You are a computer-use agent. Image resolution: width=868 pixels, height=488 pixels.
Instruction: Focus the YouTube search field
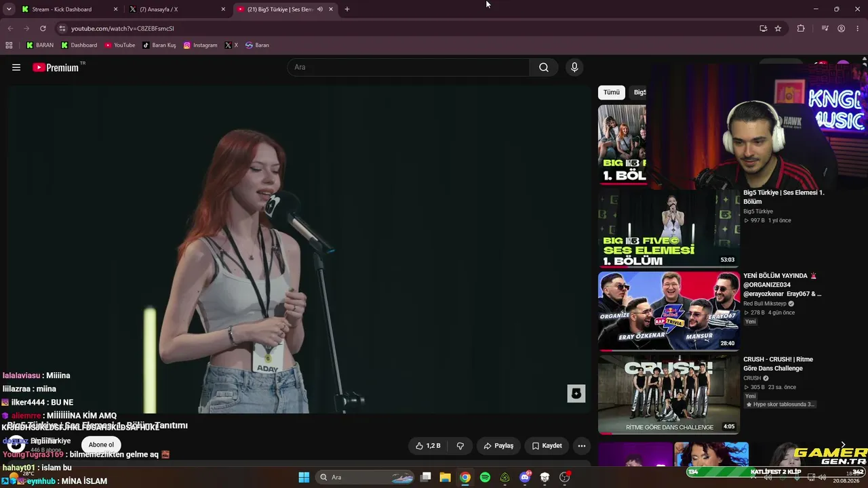click(408, 67)
